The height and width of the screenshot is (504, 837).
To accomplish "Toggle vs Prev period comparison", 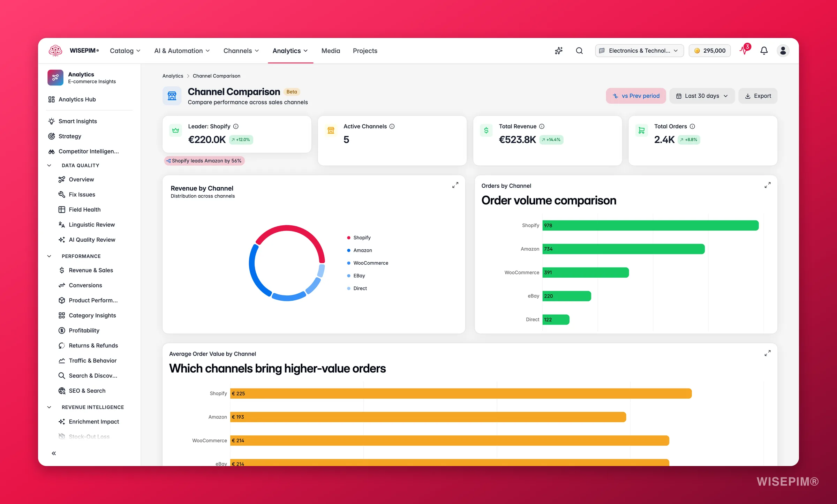I will click(x=636, y=96).
